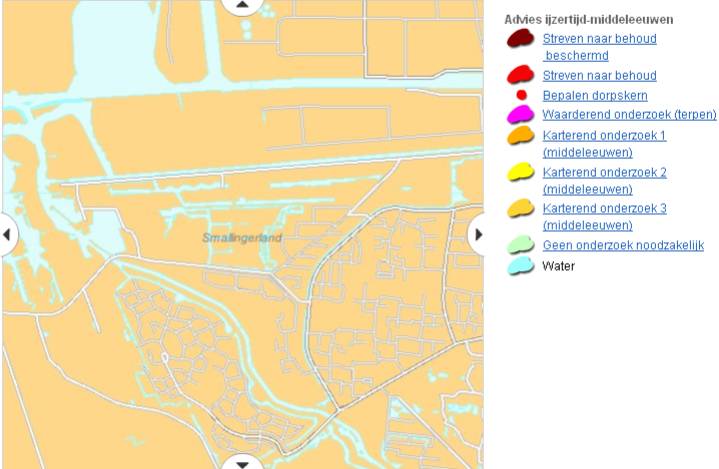The image size is (719, 469).
Task: Click the dark red 'beschermd' legend swatch
Action: pyautogui.click(x=520, y=38)
